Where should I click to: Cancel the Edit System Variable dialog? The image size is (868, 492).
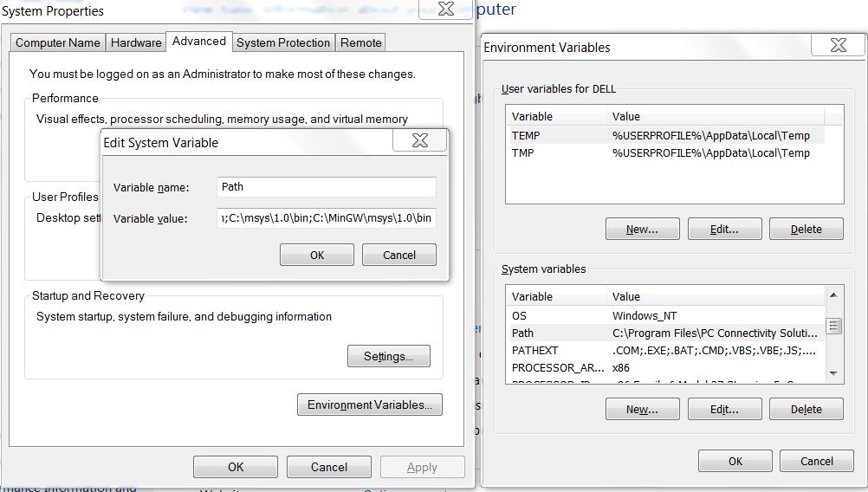pyautogui.click(x=398, y=255)
